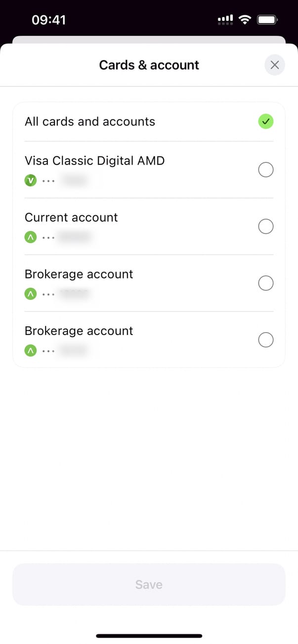This screenshot has width=298, height=644.
Task: Tap the 09:41 clock in status bar
Action: (48, 20)
